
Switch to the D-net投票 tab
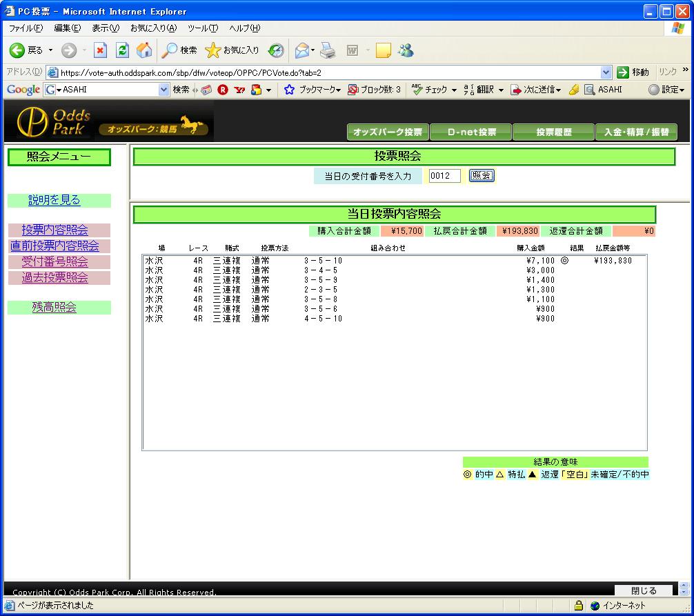(x=470, y=132)
